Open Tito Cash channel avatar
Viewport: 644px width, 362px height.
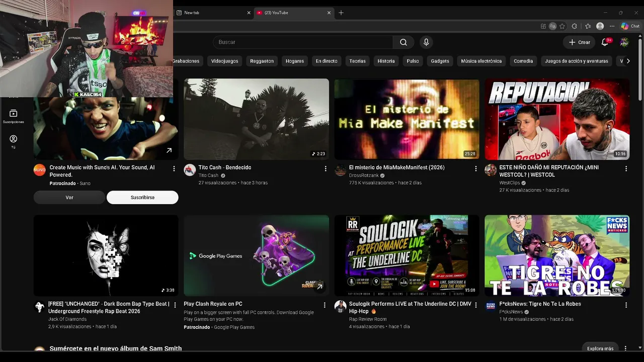point(190,170)
